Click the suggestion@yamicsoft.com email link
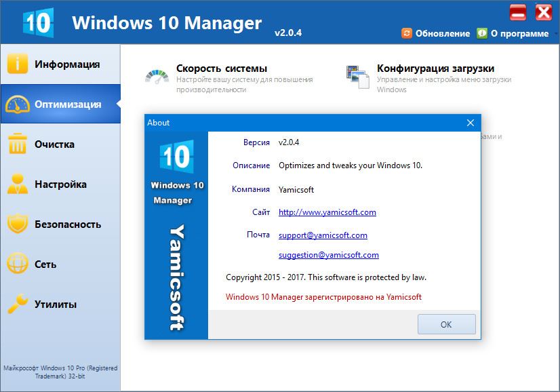 point(329,255)
